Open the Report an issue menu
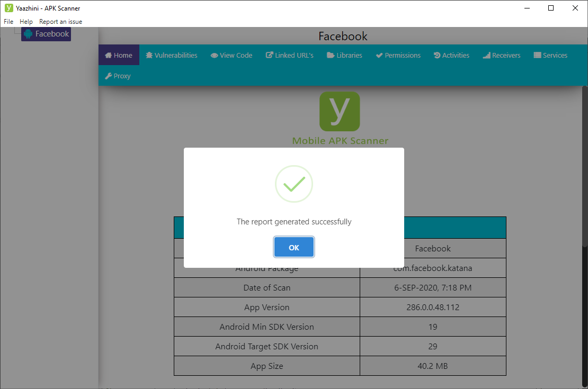Screen dimensions: 588x389 click(61, 22)
